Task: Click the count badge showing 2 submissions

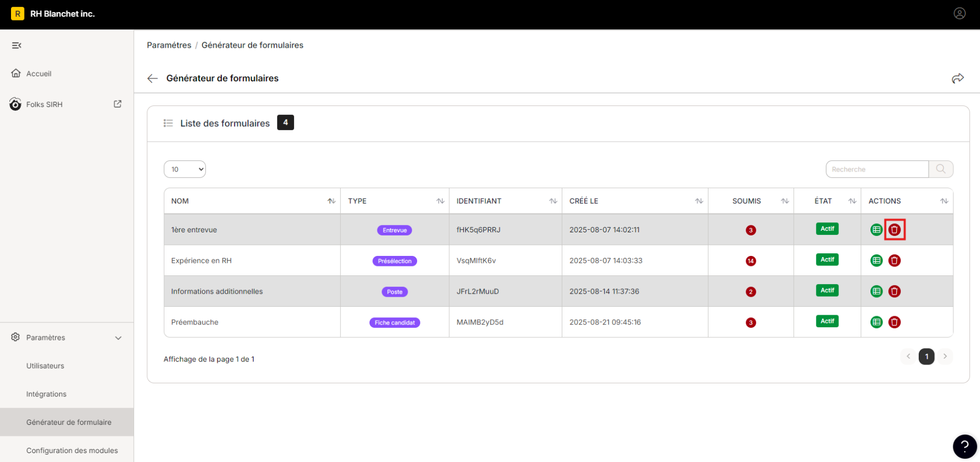Action: tap(751, 292)
